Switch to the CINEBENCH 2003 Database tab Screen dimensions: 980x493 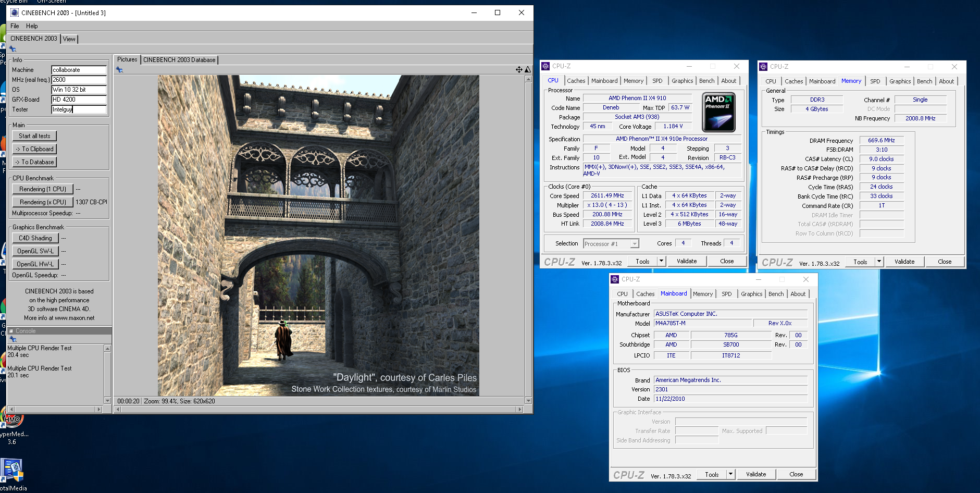pyautogui.click(x=179, y=60)
